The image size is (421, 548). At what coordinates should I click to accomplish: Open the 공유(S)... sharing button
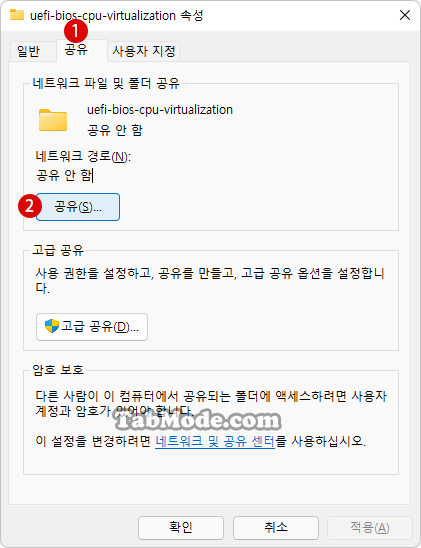(x=78, y=207)
